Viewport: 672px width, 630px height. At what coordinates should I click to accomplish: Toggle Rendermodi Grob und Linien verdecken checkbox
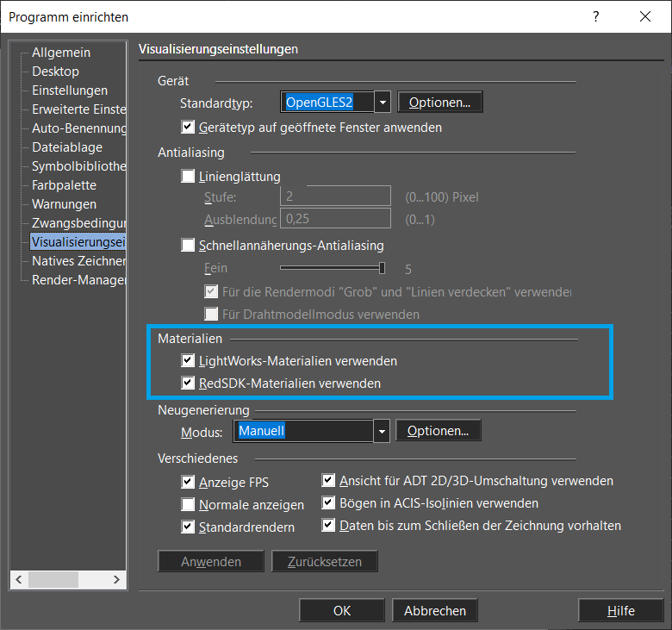pyautogui.click(x=211, y=291)
